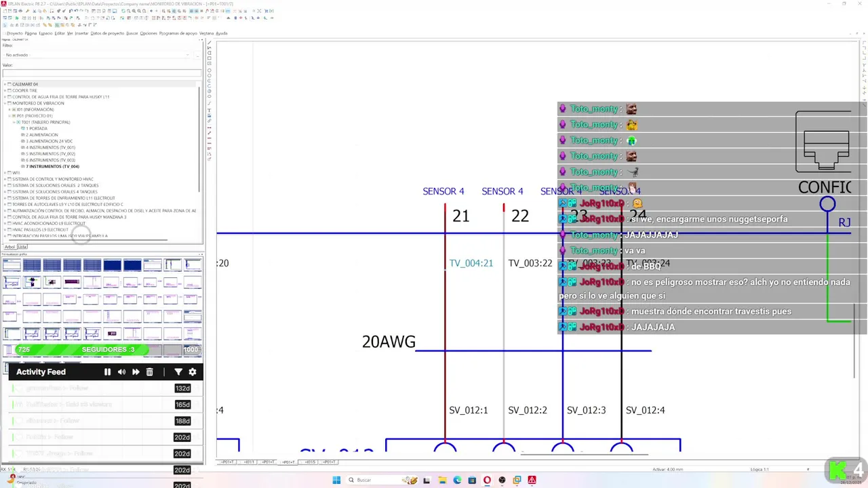The image size is (868, 488).
Task: Switch to the Lista tab
Action: [22, 247]
